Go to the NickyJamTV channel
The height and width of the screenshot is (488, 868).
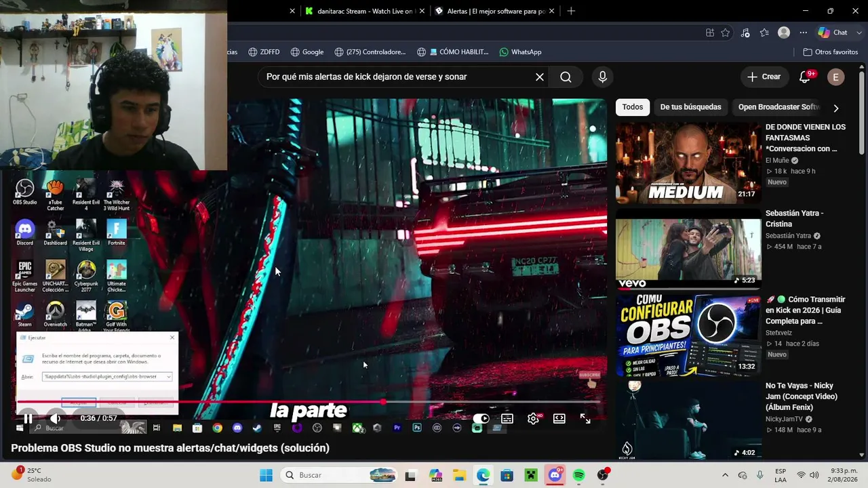[784, 419]
